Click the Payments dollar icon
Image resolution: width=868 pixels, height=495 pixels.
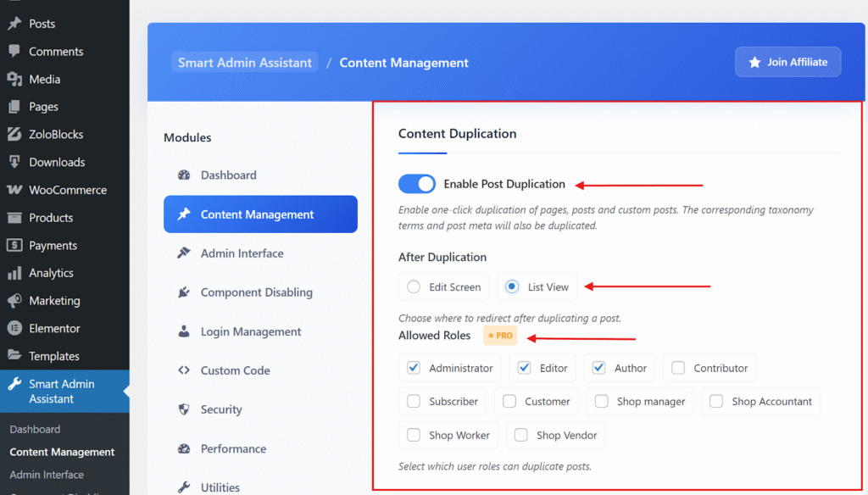coord(14,245)
